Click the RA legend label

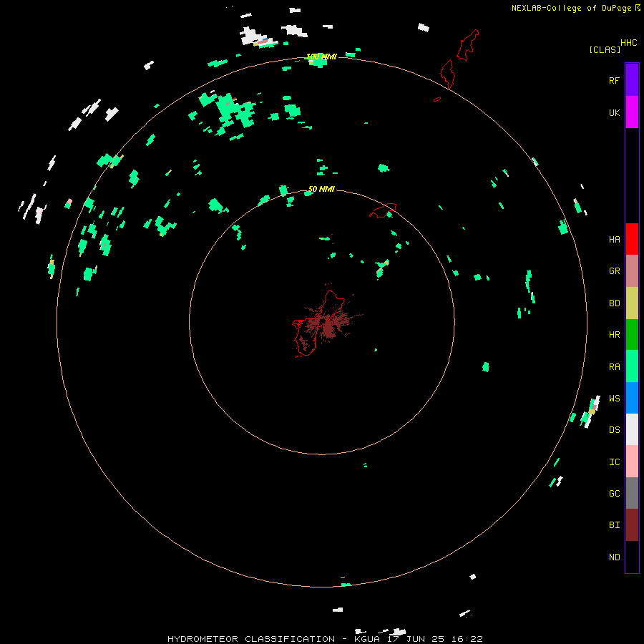pyautogui.click(x=615, y=367)
